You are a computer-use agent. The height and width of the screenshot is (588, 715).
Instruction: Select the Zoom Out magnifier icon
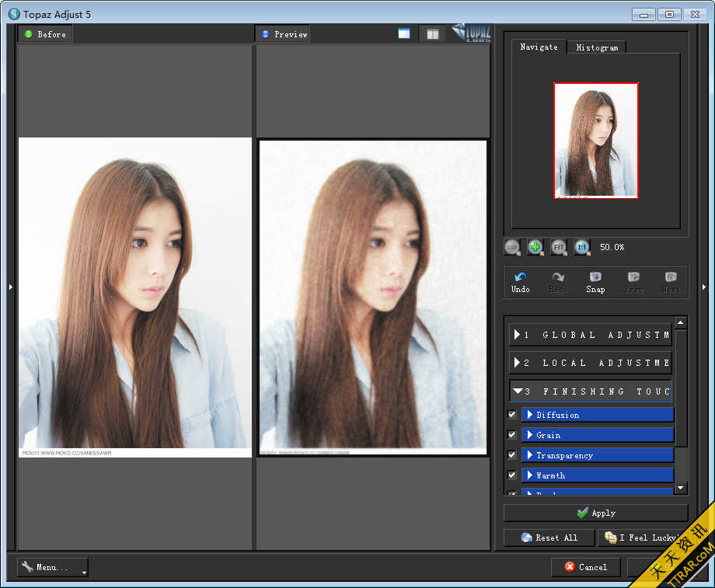(512, 247)
